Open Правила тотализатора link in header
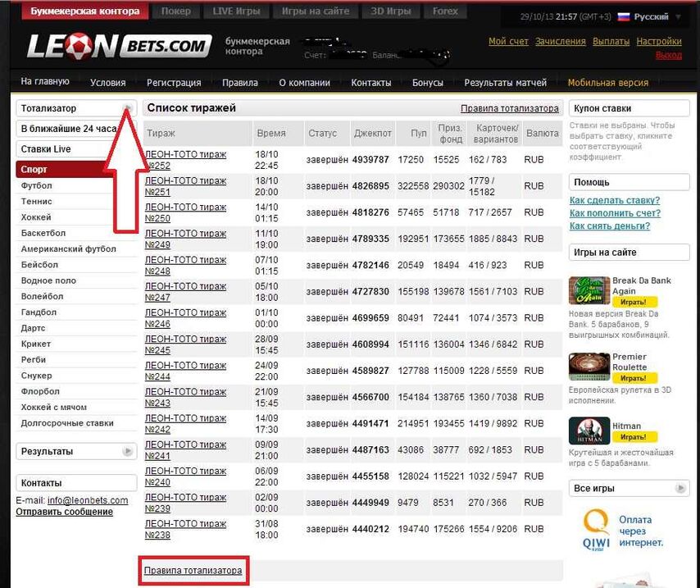This screenshot has height=588, width=700. 509,108
